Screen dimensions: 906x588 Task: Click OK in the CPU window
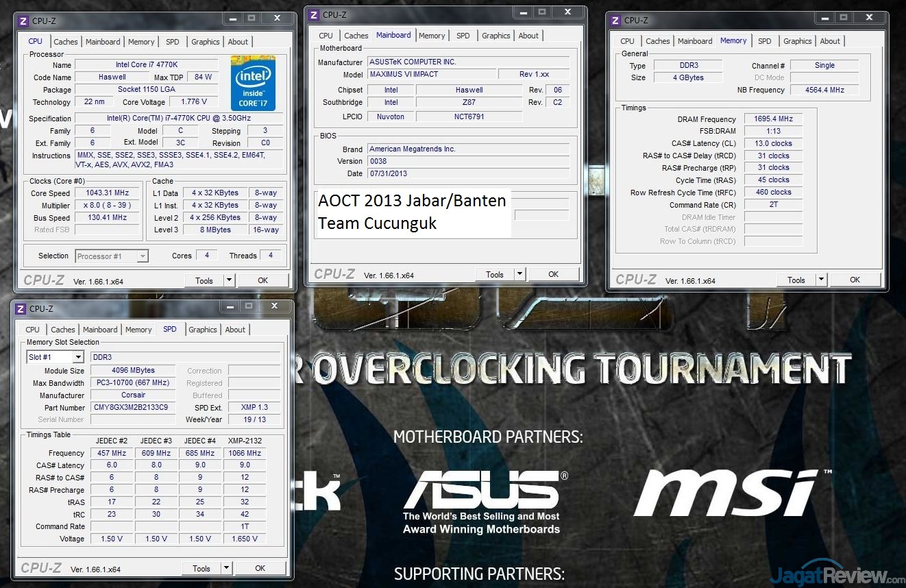262,280
